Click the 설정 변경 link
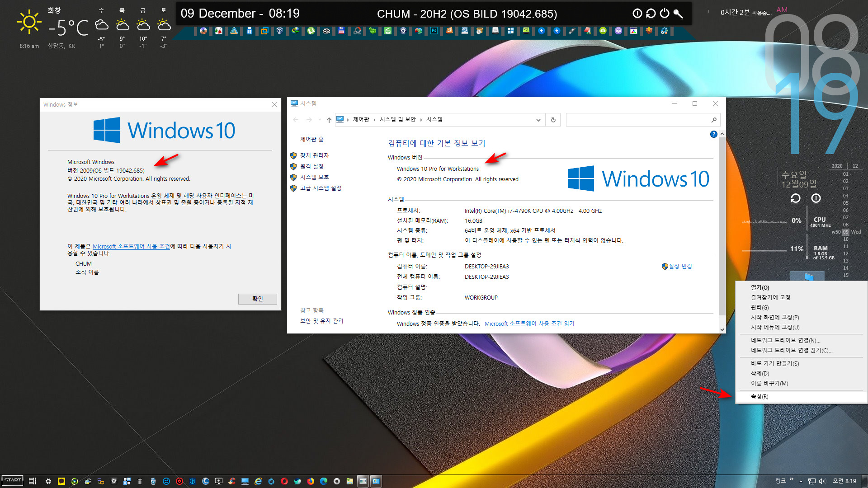Image resolution: width=868 pixels, height=488 pixels. [x=680, y=266]
